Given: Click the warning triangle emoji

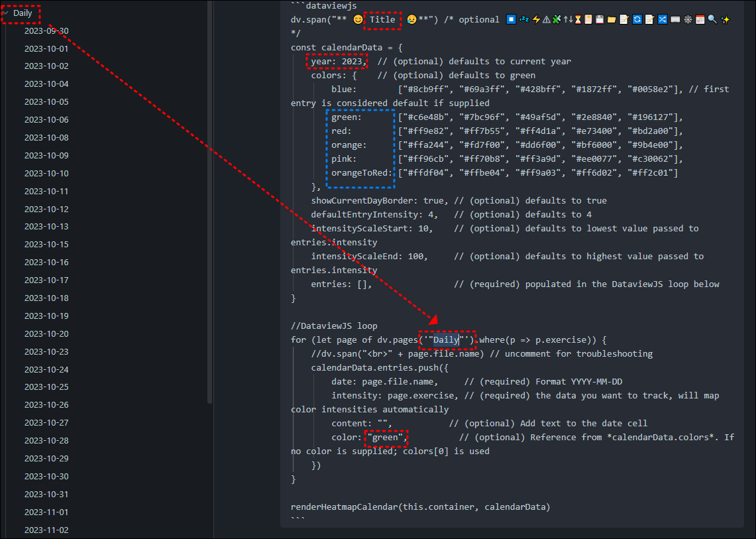Looking at the screenshot, I should pos(546,20).
